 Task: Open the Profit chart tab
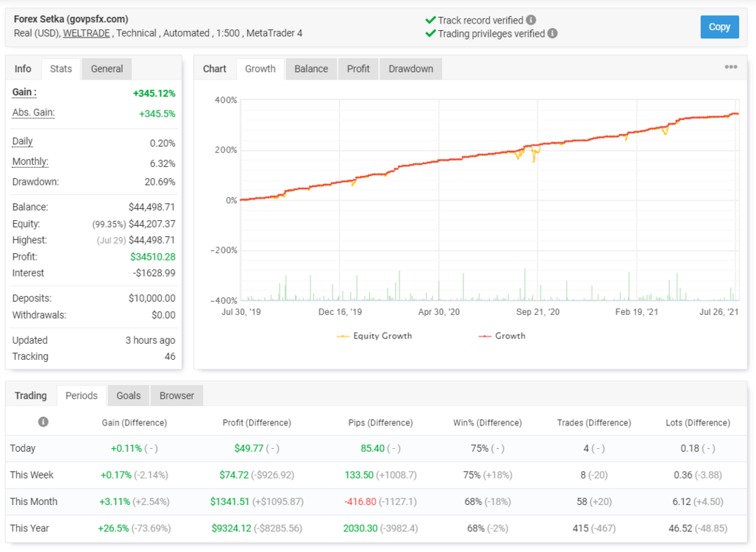[x=358, y=69]
